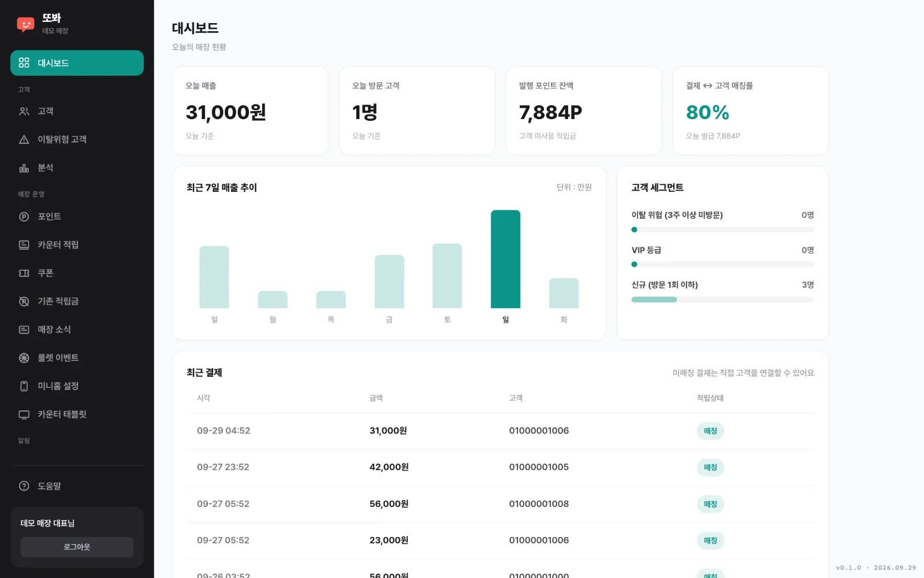Click the 이탈위험 고객 warning triangle icon
Viewport: 924px width, 578px height.
(x=24, y=139)
